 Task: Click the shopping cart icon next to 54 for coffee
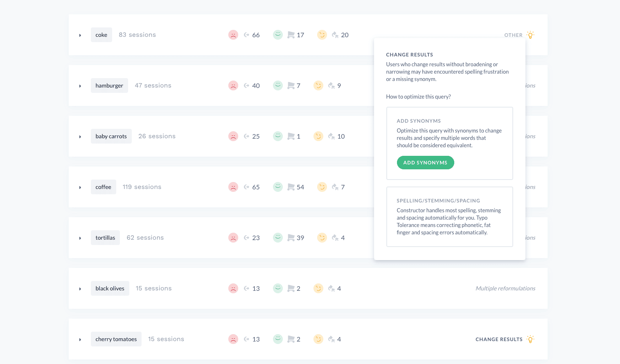click(291, 187)
